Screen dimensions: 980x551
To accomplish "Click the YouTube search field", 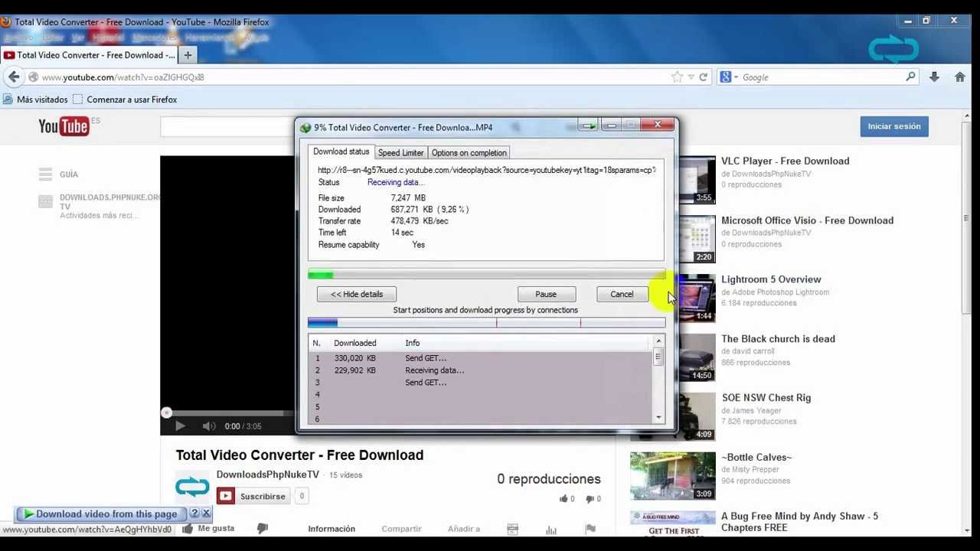I will 227,127.
